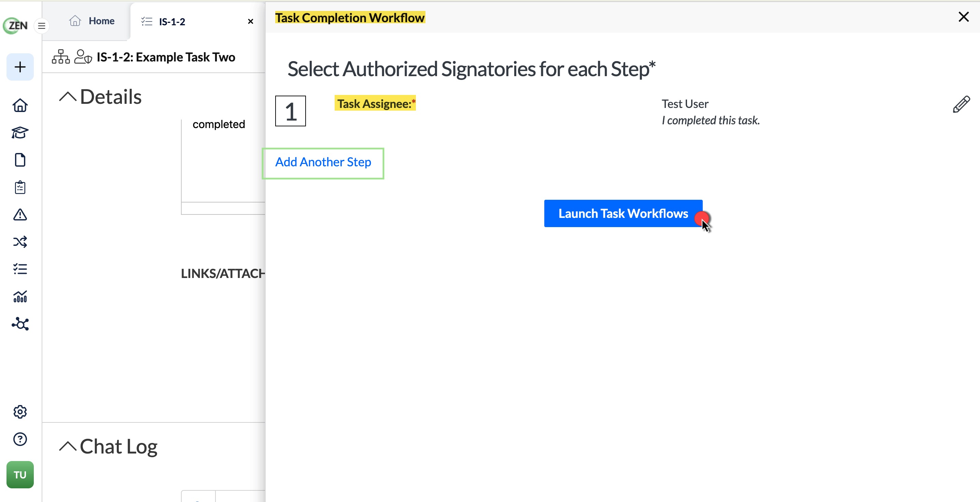Open the help question mark icon
This screenshot has height=502, width=980.
point(20,439)
